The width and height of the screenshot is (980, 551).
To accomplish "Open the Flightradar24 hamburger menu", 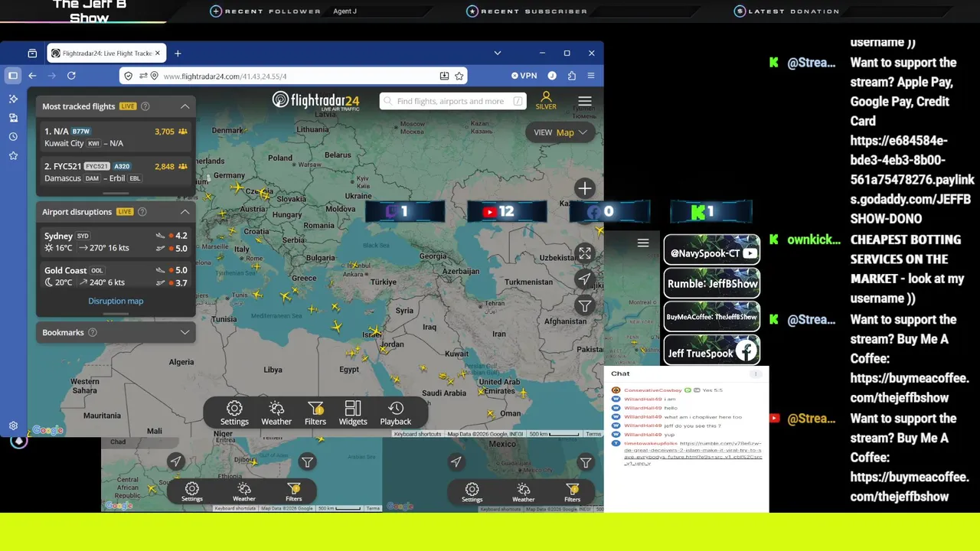I will (x=585, y=101).
